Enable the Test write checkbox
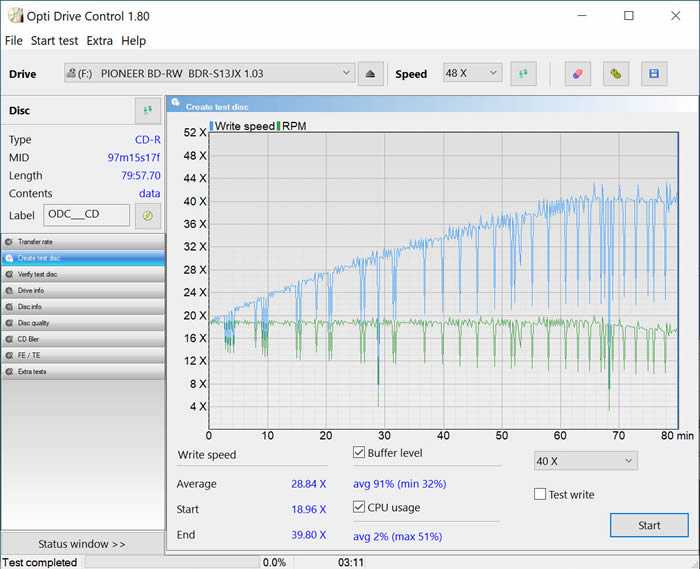 [x=540, y=494]
